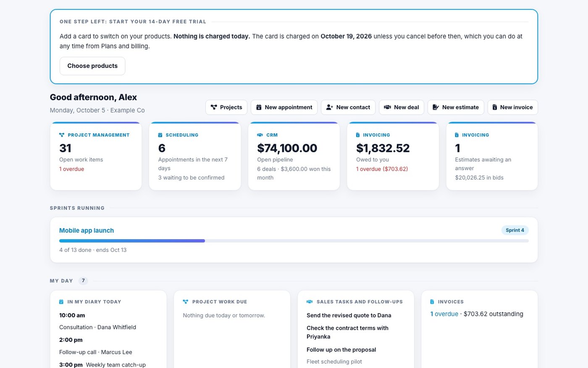Click the $1,832.52 owed to you value
Screen dimensions: 588x368
(x=383, y=148)
